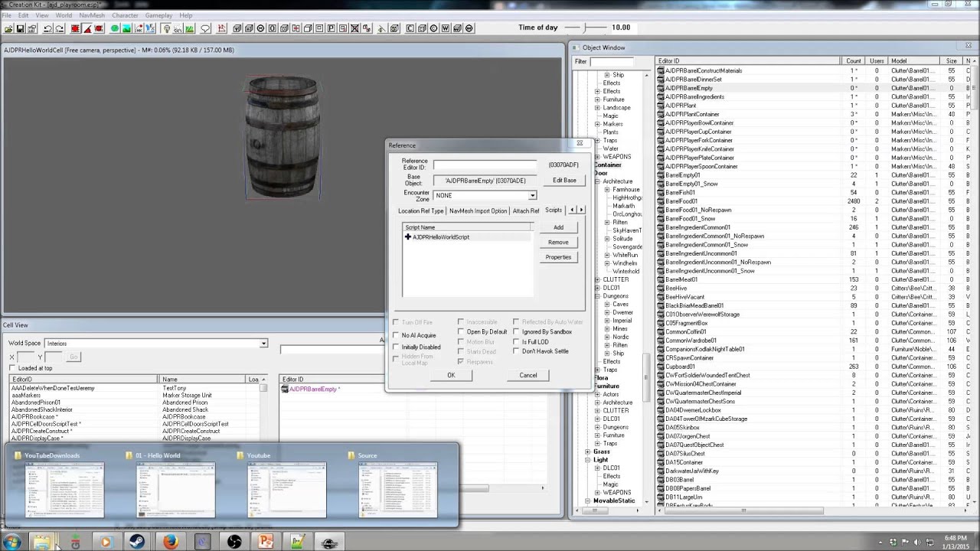Cancel the Reference dialog
Screen dimensions: 980x551
(x=528, y=375)
